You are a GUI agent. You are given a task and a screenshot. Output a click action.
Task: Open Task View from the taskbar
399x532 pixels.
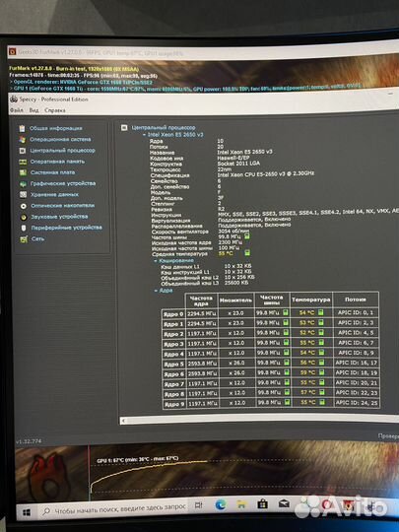pyautogui.click(x=199, y=505)
